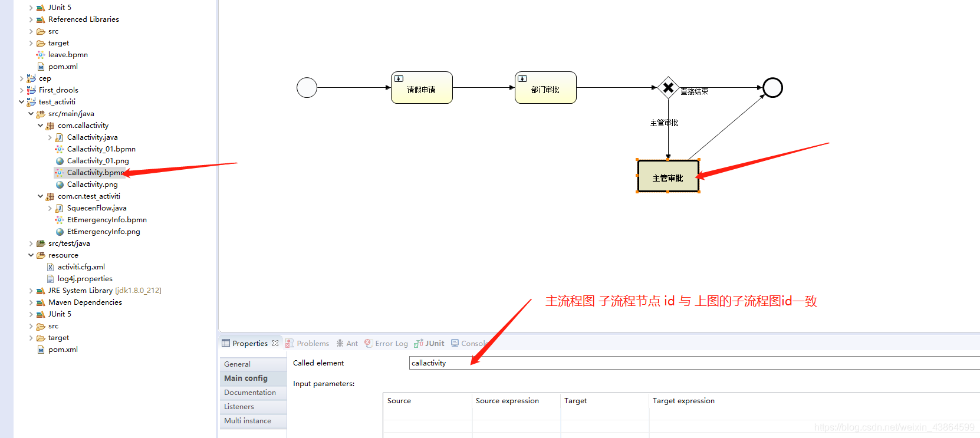Select the 部门审批 user task

pyautogui.click(x=545, y=88)
